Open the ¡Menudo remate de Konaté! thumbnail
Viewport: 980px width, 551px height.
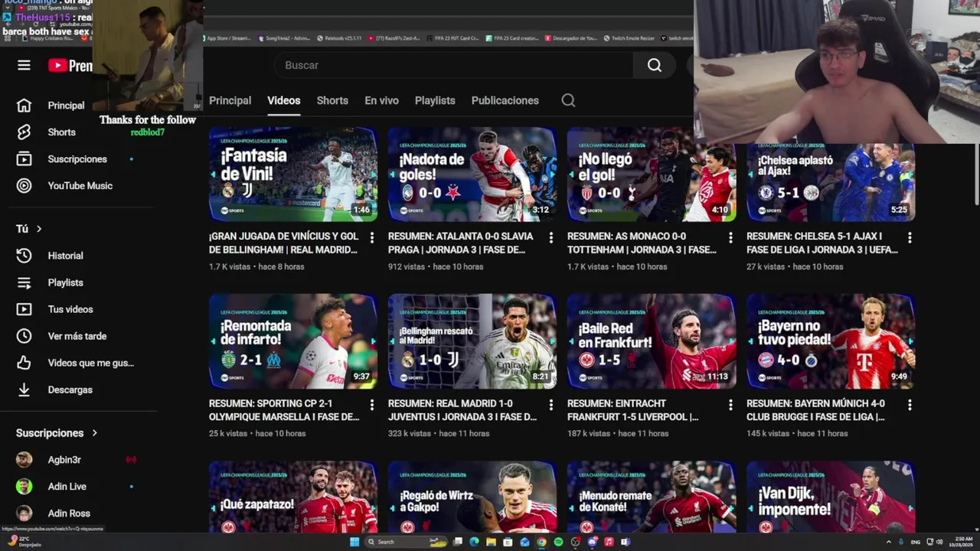652,497
